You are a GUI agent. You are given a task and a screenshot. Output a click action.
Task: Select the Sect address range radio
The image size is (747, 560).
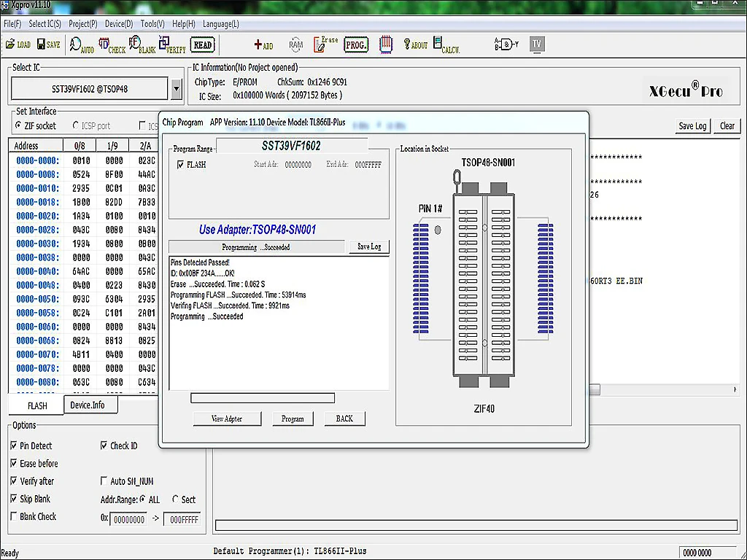175,499
